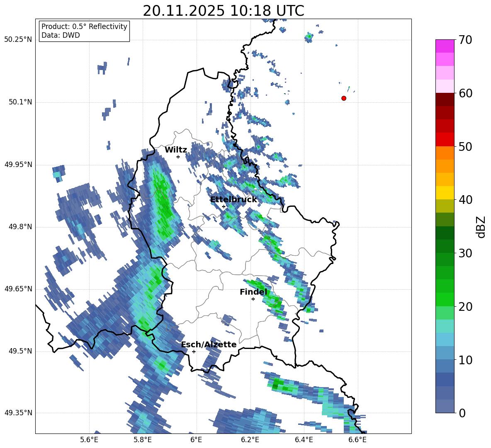
Task: Select the Esch/Alzette city label
Action: [209, 345]
